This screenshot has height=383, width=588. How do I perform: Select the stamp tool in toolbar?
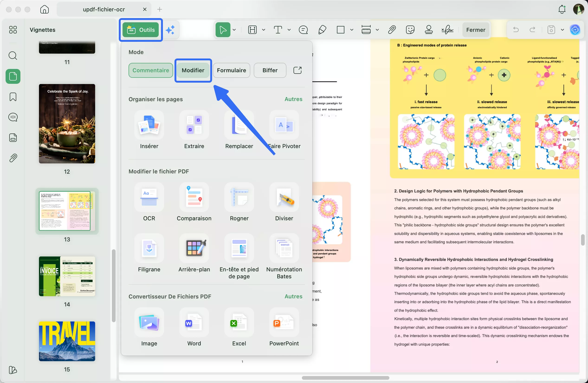pos(428,30)
